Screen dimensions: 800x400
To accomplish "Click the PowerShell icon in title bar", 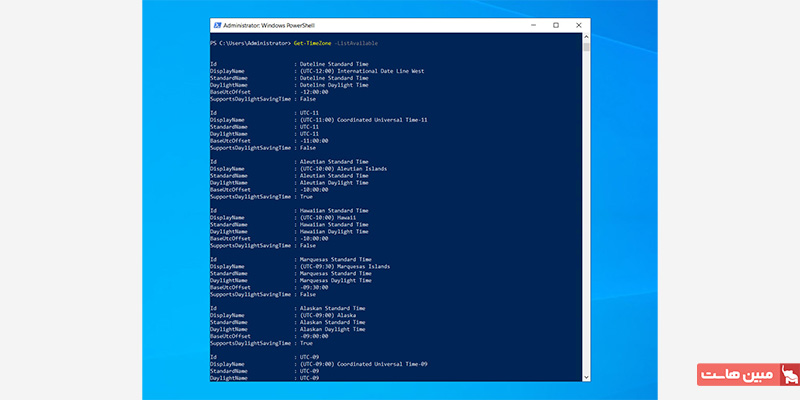I will coord(217,25).
